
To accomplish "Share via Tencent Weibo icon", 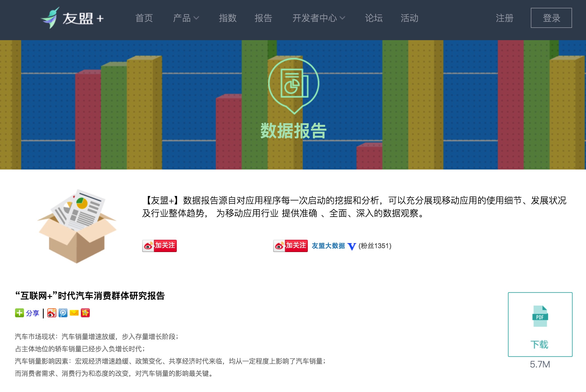I will coord(63,313).
